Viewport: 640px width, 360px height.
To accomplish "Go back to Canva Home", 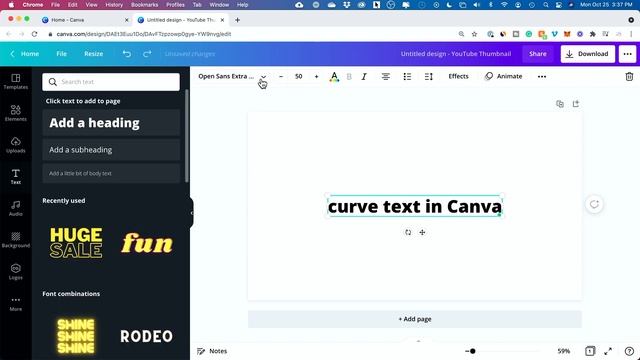I will (x=25, y=53).
